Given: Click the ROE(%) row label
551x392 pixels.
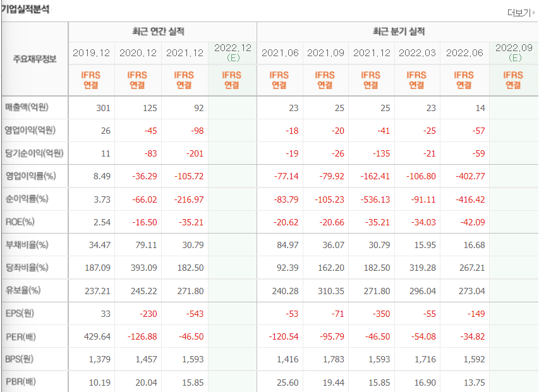Looking at the screenshot, I should click(x=20, y=222).
